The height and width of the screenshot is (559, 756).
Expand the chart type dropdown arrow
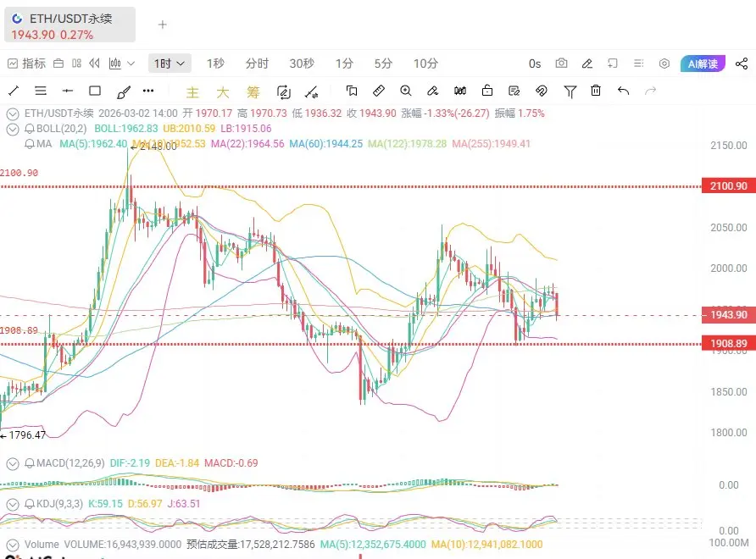[131, 64]
